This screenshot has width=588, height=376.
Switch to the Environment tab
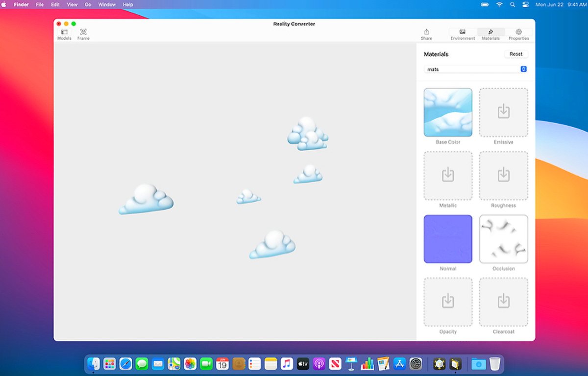coord(463,34)
